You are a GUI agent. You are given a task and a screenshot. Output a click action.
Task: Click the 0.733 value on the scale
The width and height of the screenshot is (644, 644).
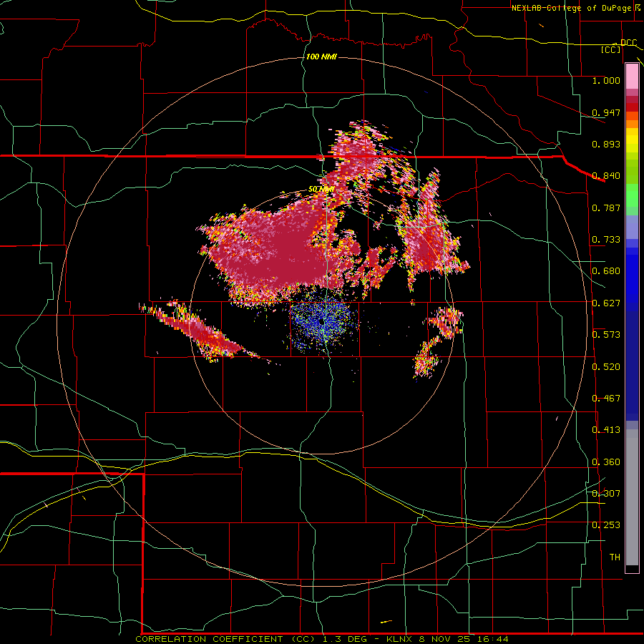tap(606, 240)
